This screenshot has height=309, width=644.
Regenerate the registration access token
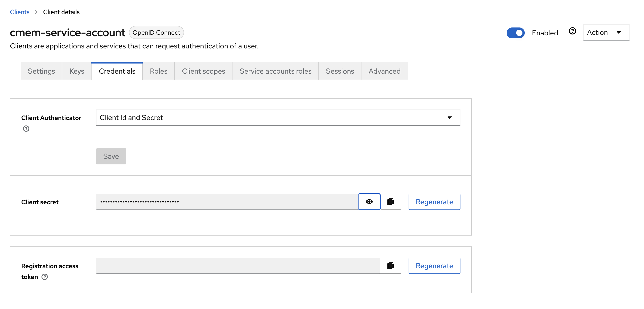(434, 266)
